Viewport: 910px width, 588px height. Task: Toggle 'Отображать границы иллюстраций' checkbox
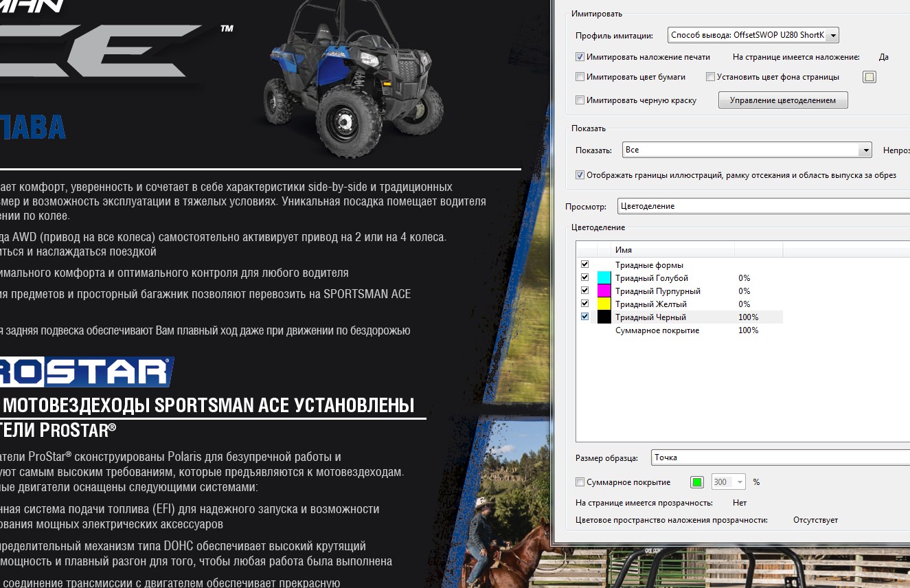click(580, 175)
